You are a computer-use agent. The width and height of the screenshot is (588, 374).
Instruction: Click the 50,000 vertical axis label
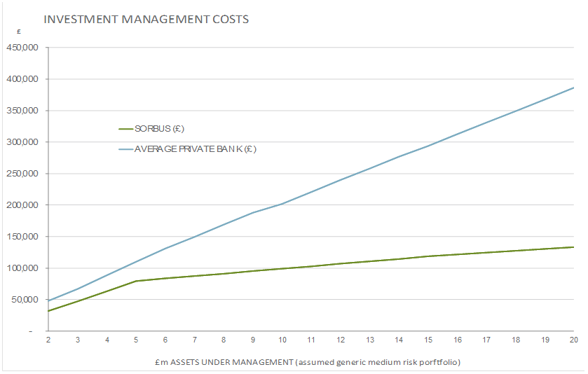(26, 300)
